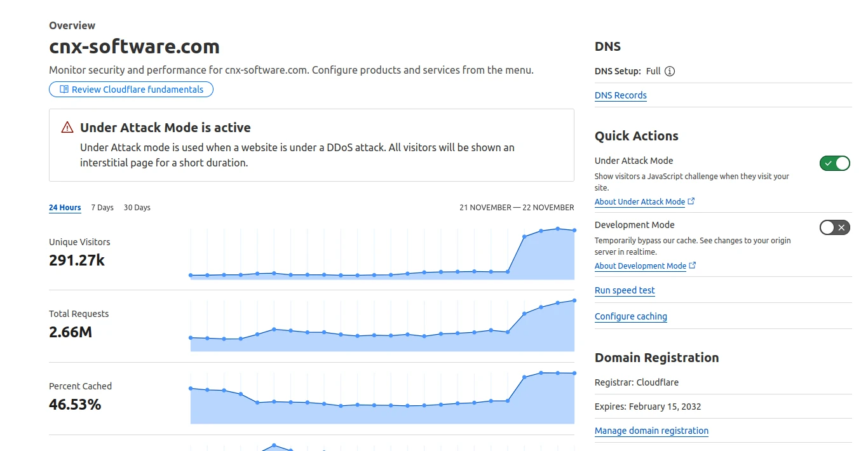Click the Domain Registration heading
The width and height of the screenshot is (868, 451).
656,358
